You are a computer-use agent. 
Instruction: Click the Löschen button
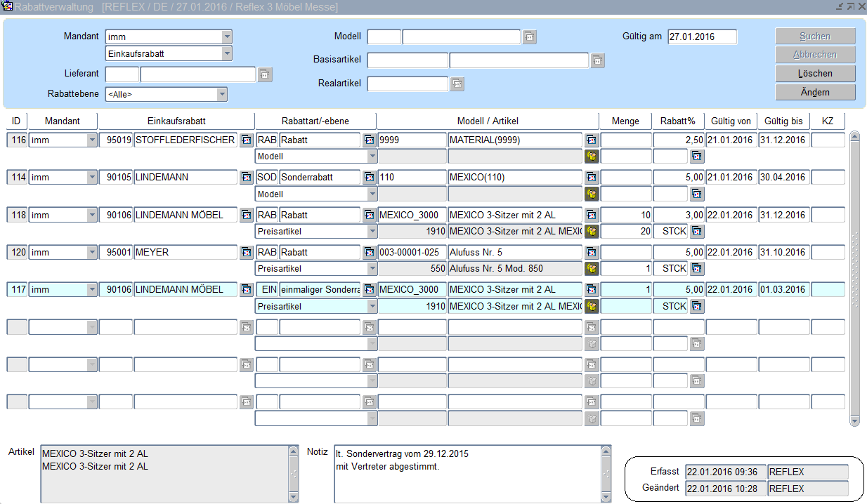point(815,73)
